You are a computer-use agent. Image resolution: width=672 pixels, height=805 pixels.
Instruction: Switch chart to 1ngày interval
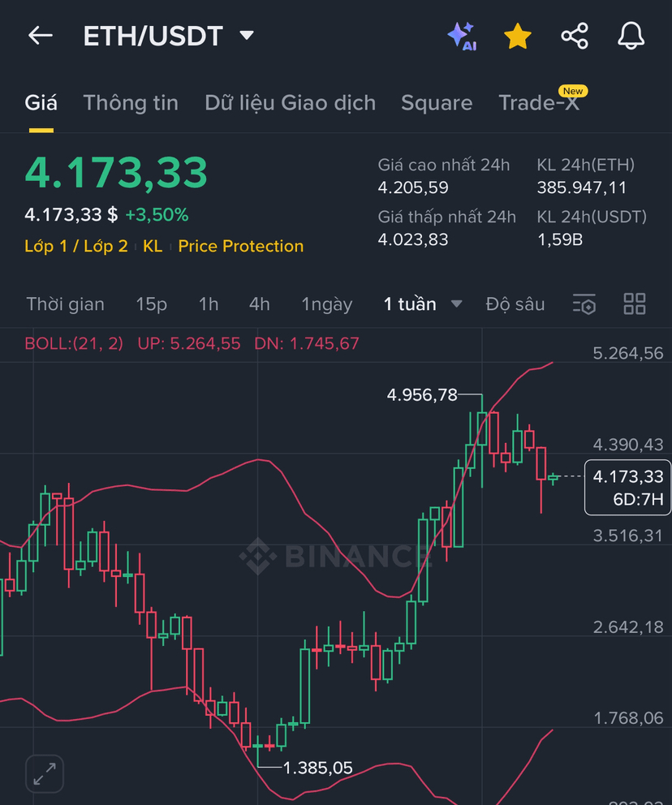point(327,304)
